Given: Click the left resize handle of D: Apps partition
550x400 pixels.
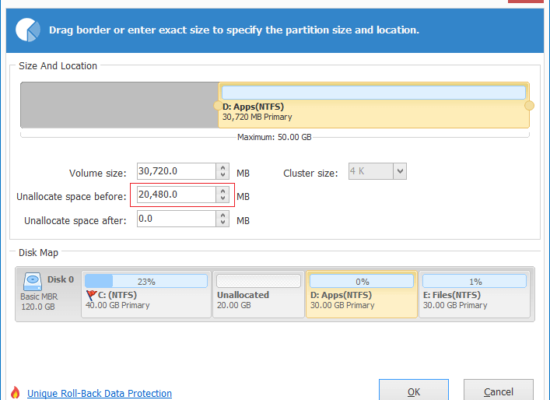Looking at the screenshot, I should coord(217,106).
